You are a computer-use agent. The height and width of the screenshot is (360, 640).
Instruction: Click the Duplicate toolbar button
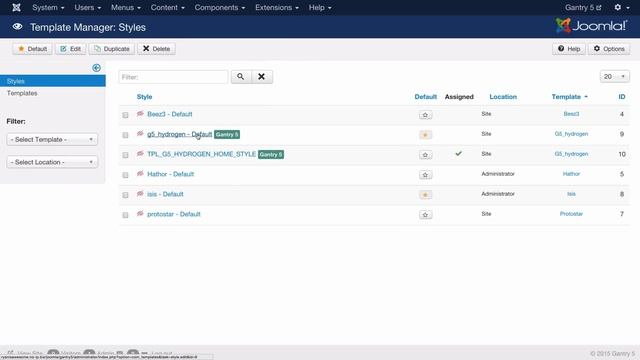[x=112, y=49]
